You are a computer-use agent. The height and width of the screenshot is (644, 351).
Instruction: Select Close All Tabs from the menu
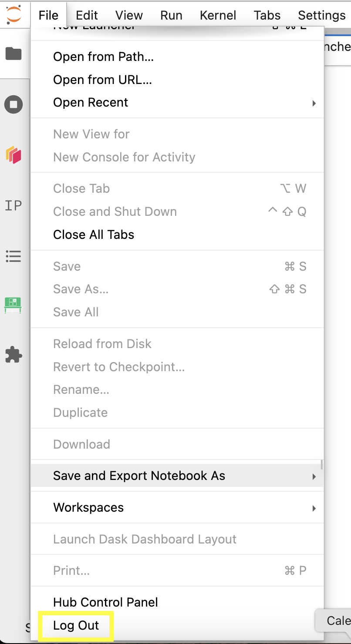[93, 234]
